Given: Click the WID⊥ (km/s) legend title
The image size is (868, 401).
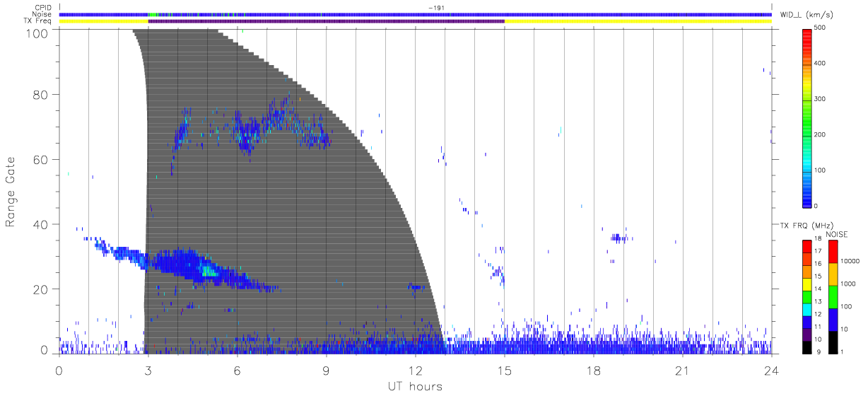Looking at the screenshot, I should [807, 14].
